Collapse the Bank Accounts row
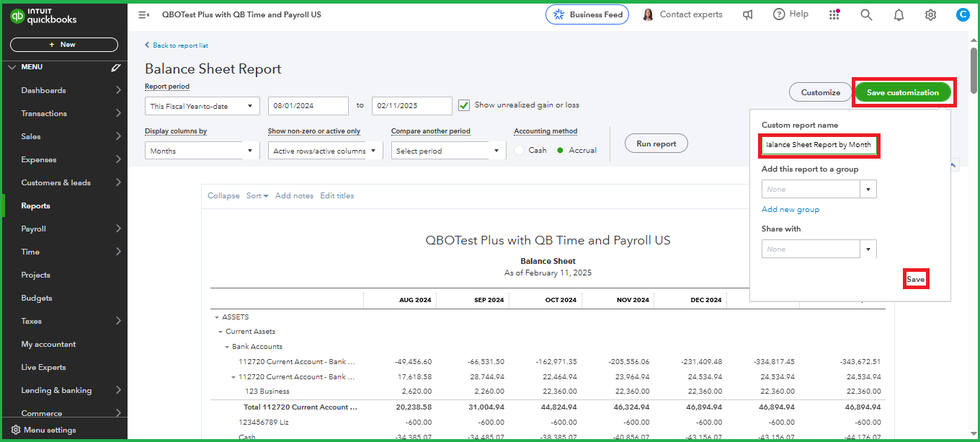The width and height of the screenshot is (980, 442). (227, 347)
